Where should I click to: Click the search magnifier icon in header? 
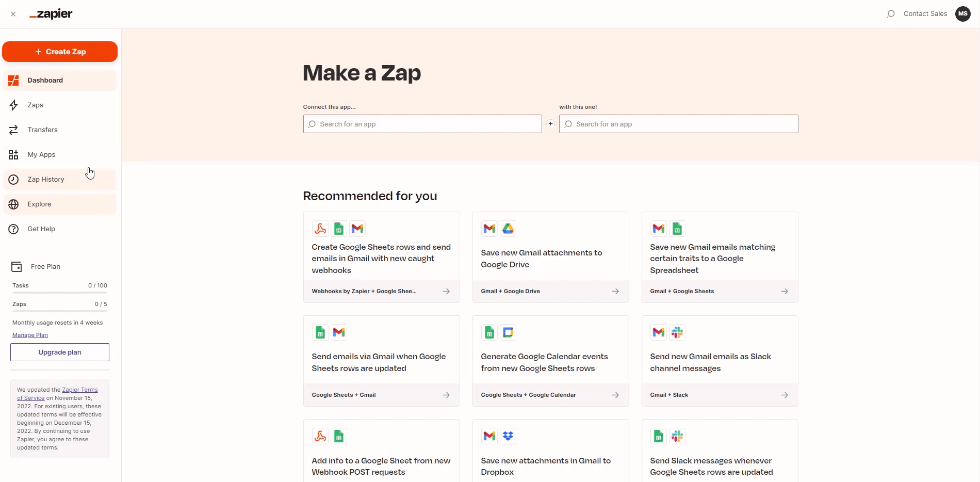890,14
